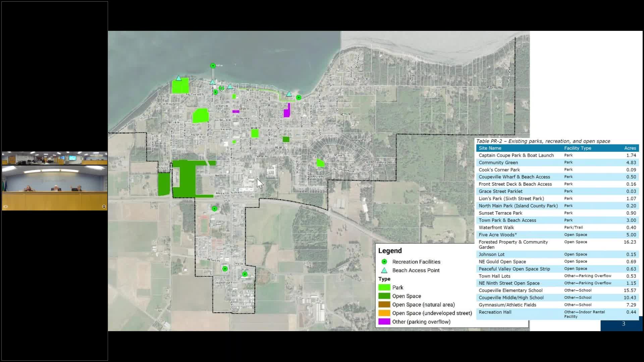
Task: Click the owl logo at bottom-right of the camera feed
Action: [x=104, y=206]
